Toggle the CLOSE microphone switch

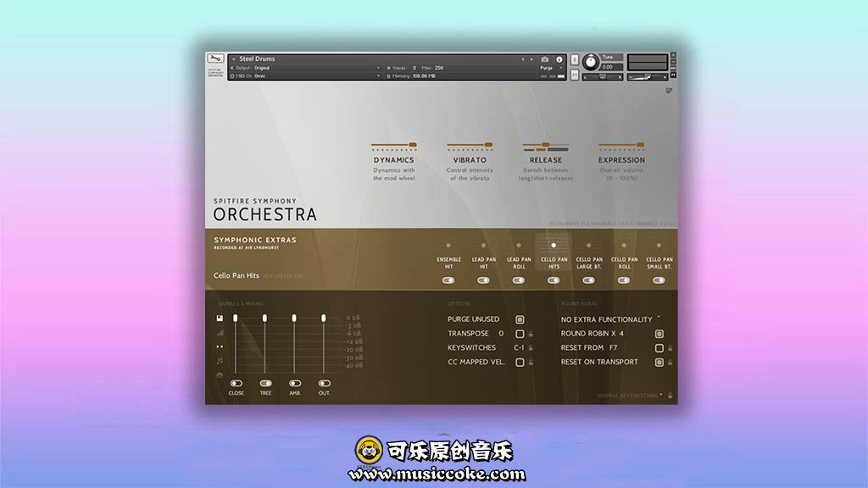click(x=236, y=384)
